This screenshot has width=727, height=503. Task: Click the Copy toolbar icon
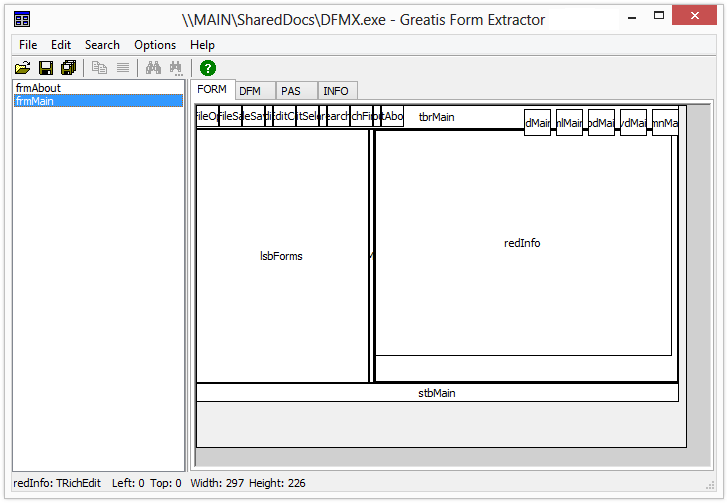pos(99,68)
